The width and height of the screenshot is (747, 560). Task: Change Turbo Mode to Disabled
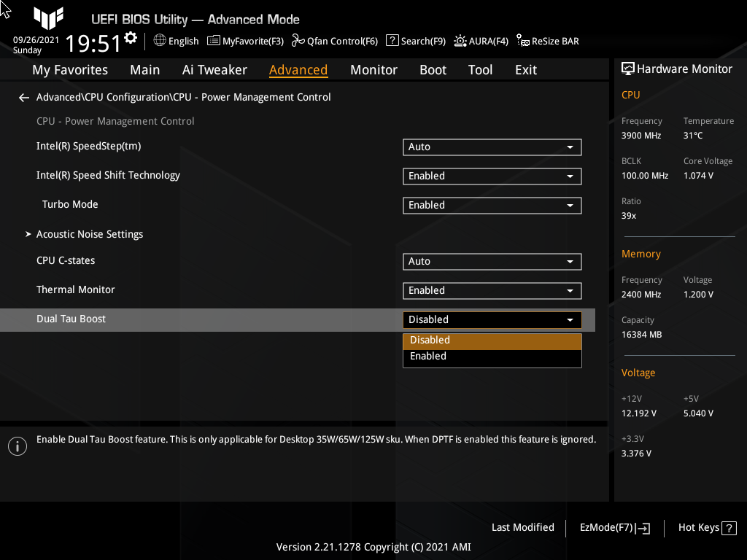click(x=492, y=205)
